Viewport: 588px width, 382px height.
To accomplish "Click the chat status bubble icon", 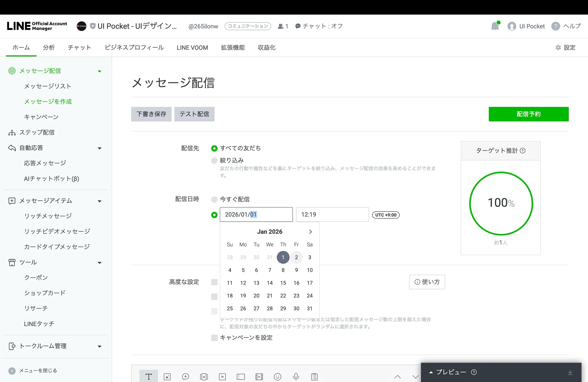I will click(298, 26).
